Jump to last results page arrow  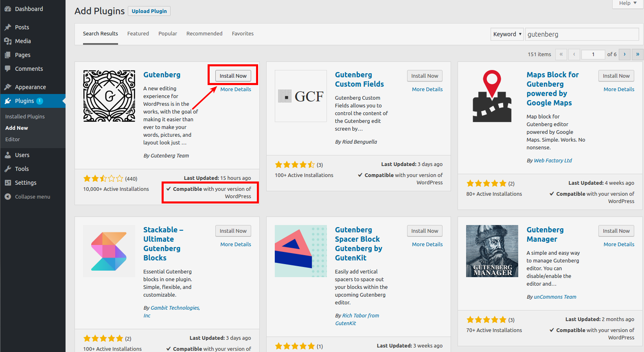(x=637, y=54)
